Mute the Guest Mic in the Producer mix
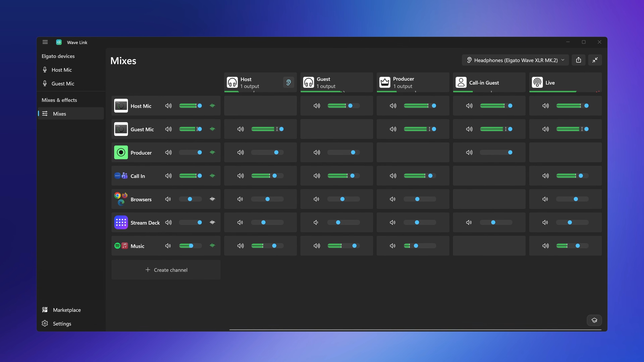The image size is (644, 362). coord(392,129)
